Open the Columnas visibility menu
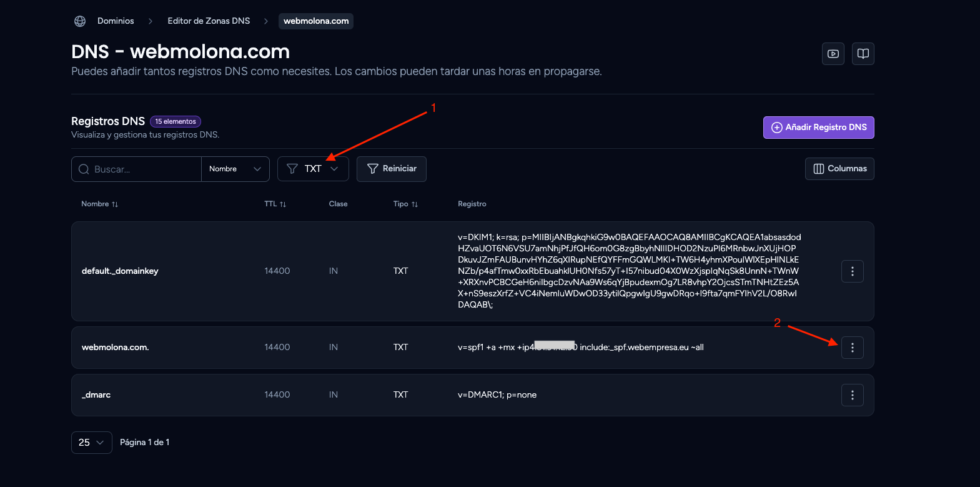980x487 pixels. click(x=840, y=169)
